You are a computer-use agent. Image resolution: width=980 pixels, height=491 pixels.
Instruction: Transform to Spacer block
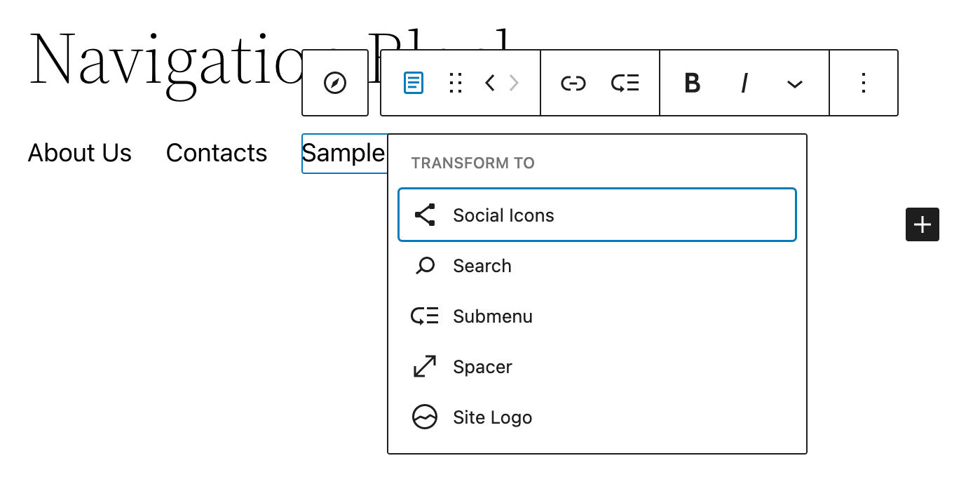[x=482, y=367]
